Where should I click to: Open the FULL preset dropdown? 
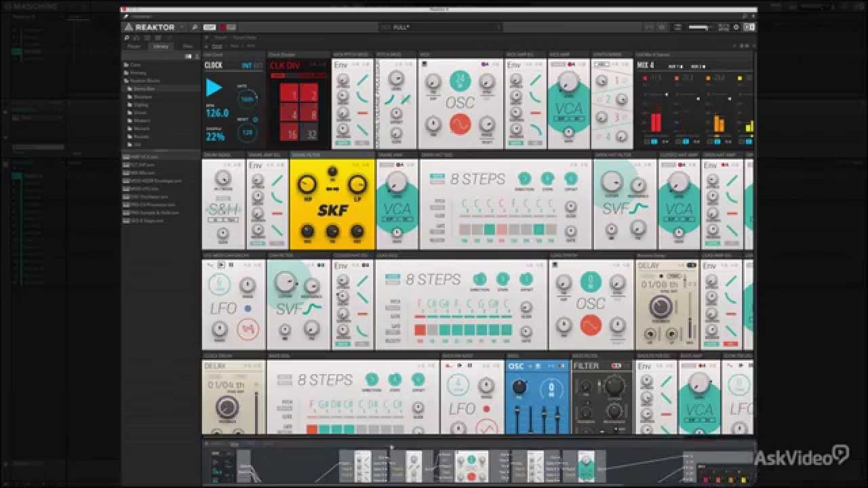[441, 27]
